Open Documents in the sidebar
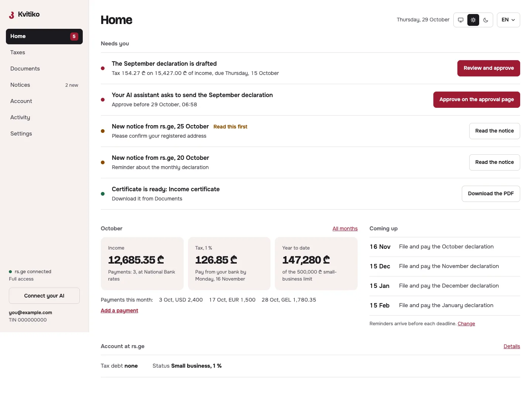 [44, 69]
